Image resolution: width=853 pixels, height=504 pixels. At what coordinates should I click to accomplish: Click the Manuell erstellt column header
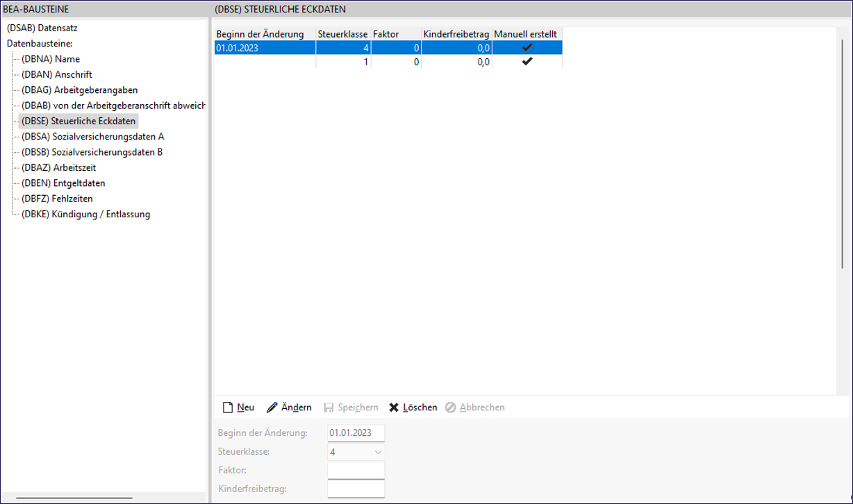point(527,34)
